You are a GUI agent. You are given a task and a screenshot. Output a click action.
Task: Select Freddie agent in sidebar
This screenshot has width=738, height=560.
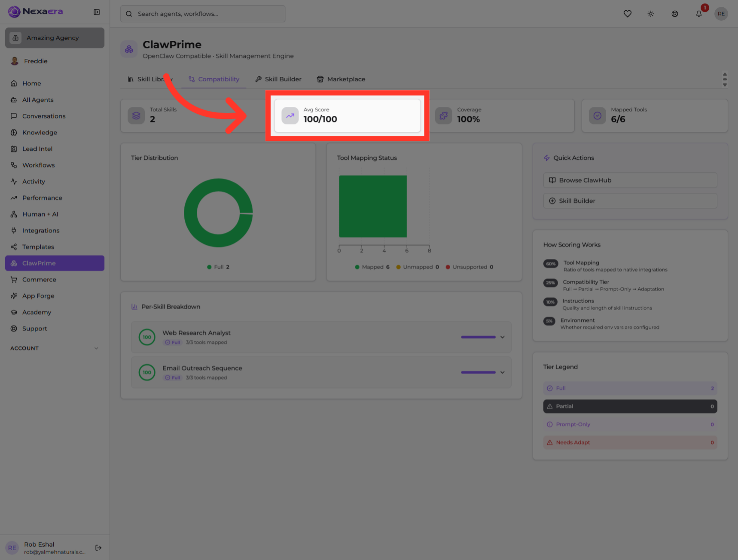[x=55, y=61]
